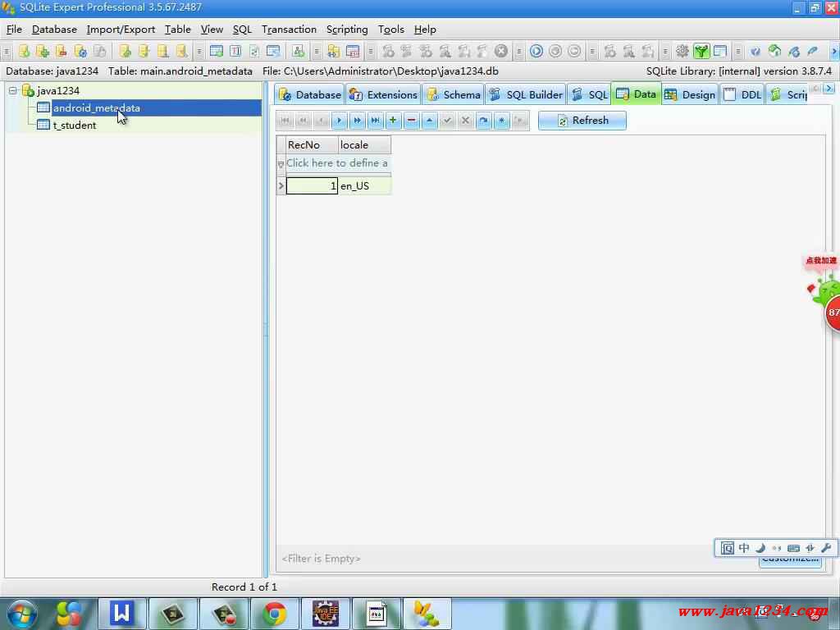Click the bookmark asterisk navigator button
Screen dimensions: 840x630
501,121
